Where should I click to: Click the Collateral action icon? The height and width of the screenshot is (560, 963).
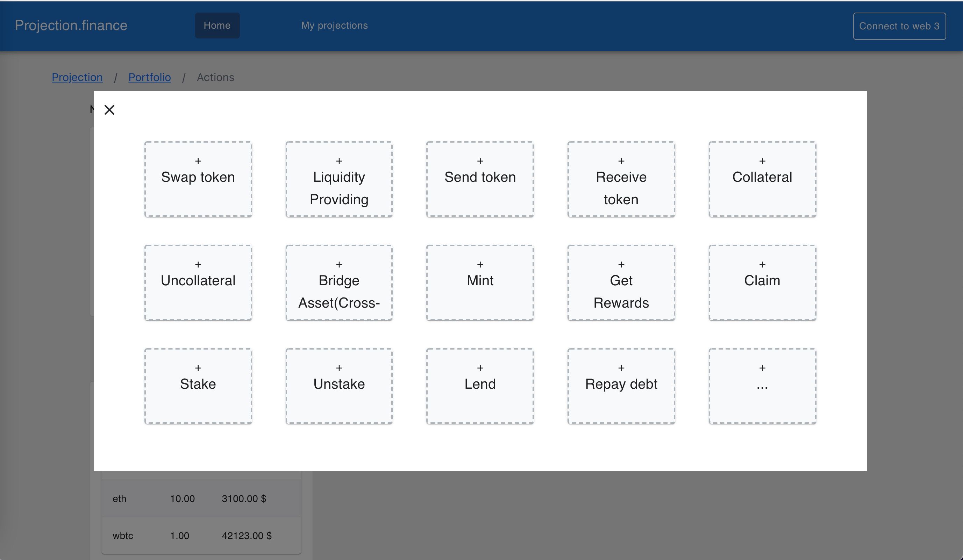point(762,178)
